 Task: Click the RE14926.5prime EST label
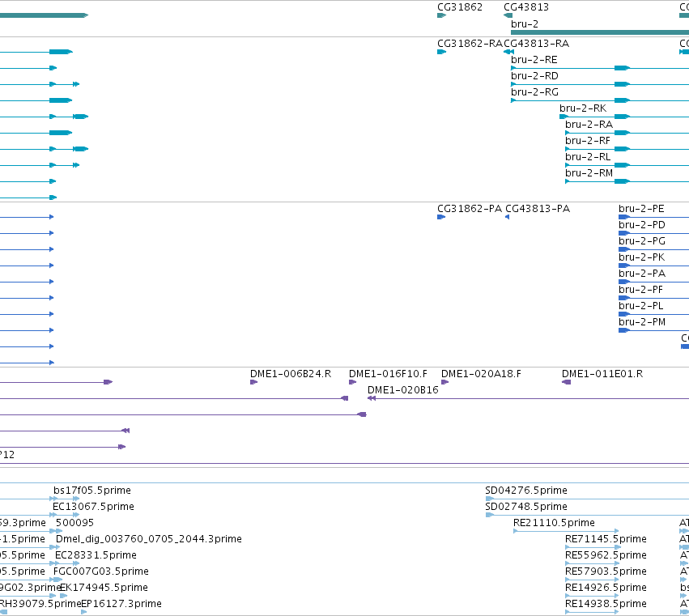point(606,588)
